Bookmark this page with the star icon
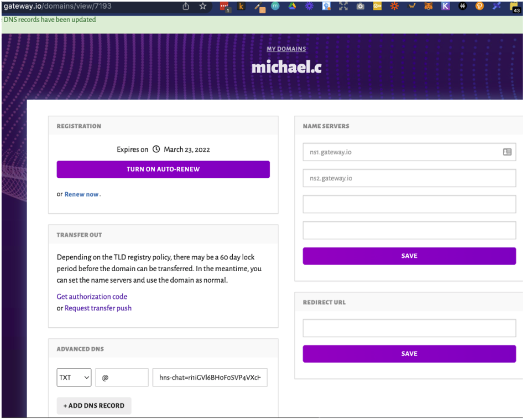The image size is (527, 420). point(203,6)
